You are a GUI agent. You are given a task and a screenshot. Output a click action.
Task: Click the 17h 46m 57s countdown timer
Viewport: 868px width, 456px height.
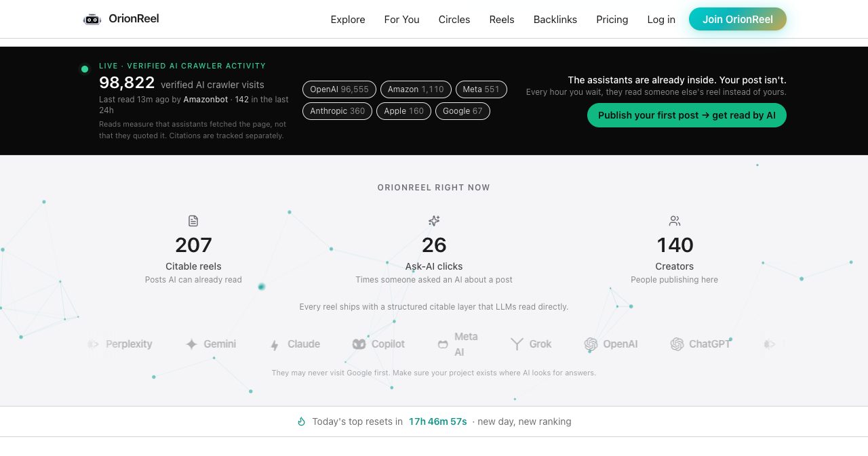click(x=438, y=421)
